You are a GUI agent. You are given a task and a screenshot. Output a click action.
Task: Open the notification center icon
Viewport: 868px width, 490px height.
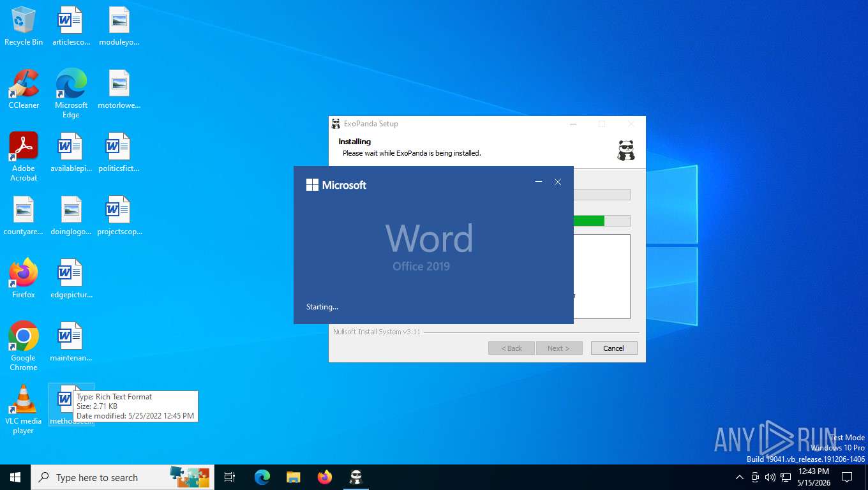(847, 477)
